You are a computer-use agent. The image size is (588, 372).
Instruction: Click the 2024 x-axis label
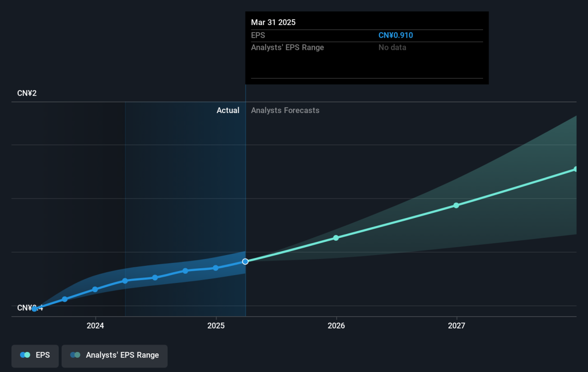pos(95,326)
